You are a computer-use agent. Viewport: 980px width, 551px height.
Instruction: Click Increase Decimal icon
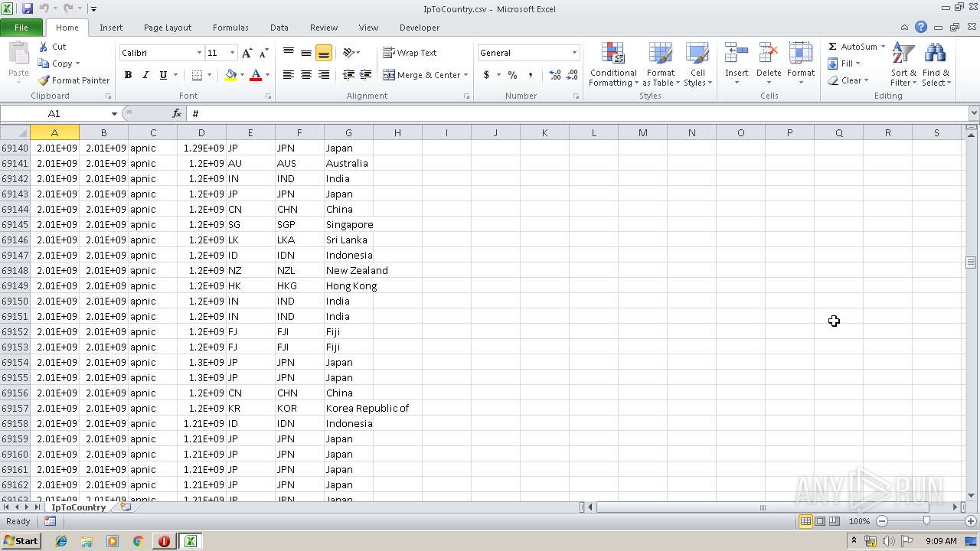554,75
